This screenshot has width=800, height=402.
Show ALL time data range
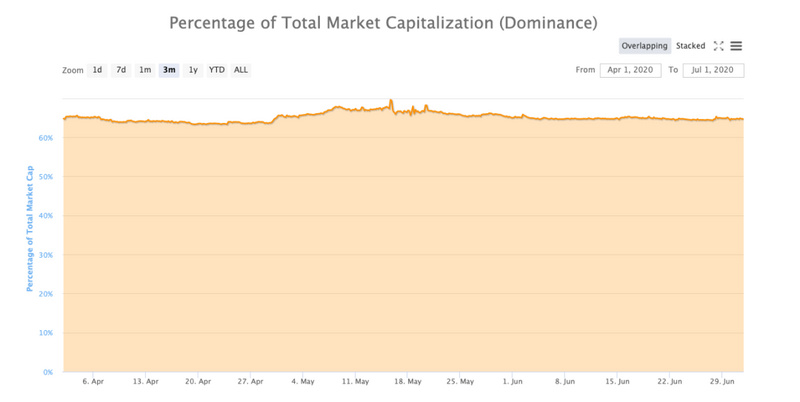point(241,70)
